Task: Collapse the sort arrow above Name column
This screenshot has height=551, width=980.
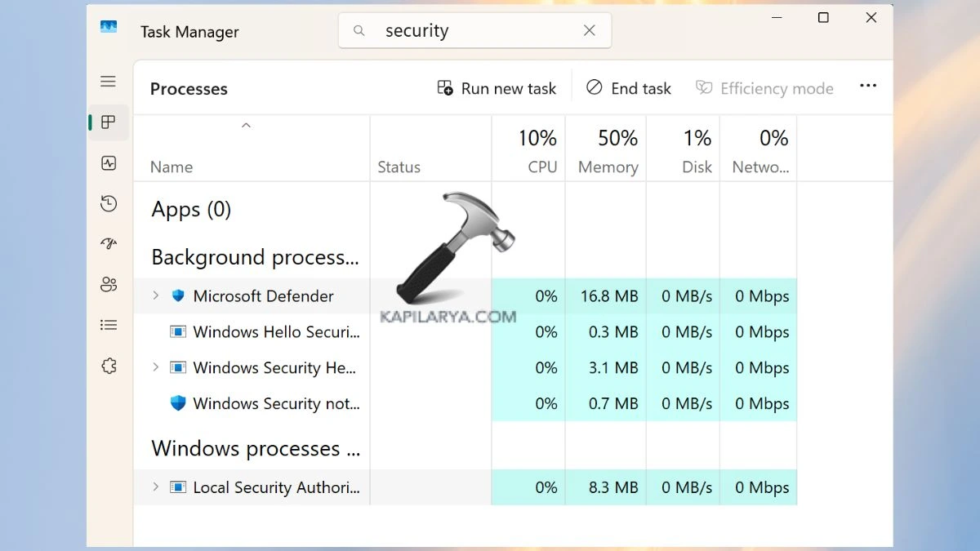Action: click(x=246, y=126)
